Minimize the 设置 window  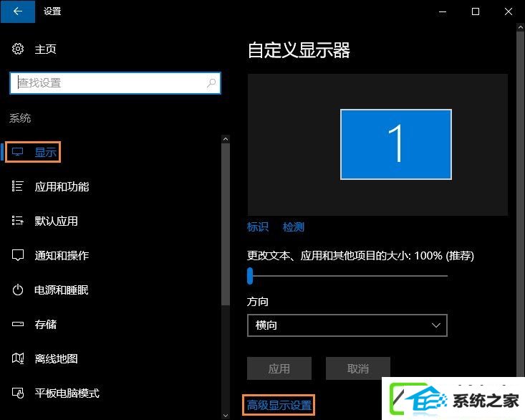point(443,11)
